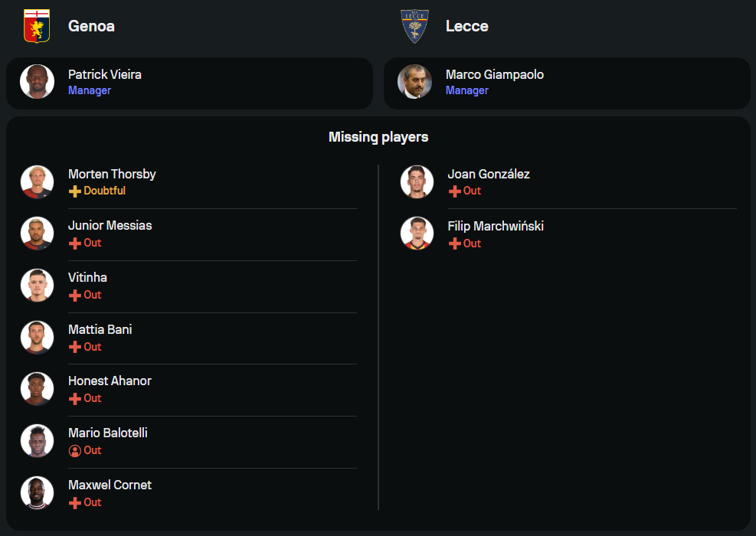
Task: Open the Genoa team name link
Action: pyautogui.click(x=91, y=26)
